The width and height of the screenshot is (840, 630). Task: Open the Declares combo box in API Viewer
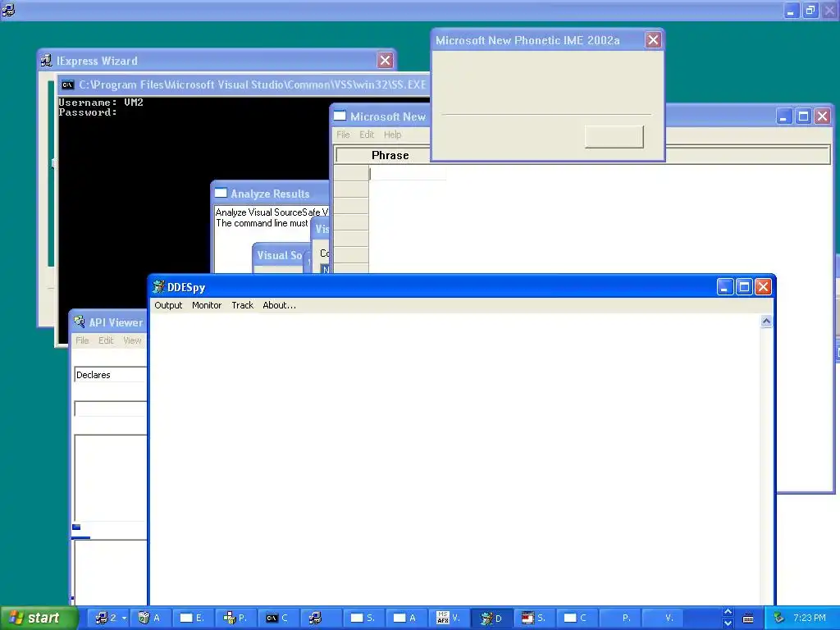coord(111,375)
